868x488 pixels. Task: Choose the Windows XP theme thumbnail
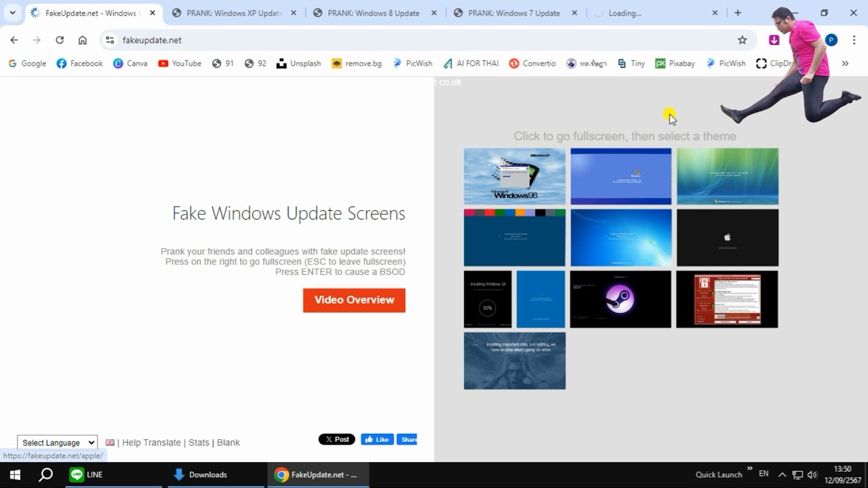coord(621,176)
